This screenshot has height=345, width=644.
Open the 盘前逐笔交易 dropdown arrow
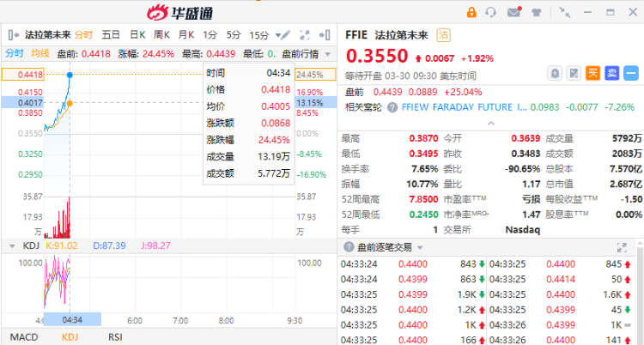(420, 248)
